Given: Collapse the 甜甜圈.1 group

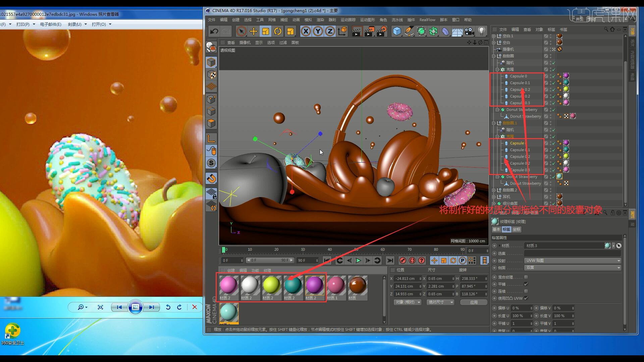Looking at the screenshot, I should click(494, 123).
